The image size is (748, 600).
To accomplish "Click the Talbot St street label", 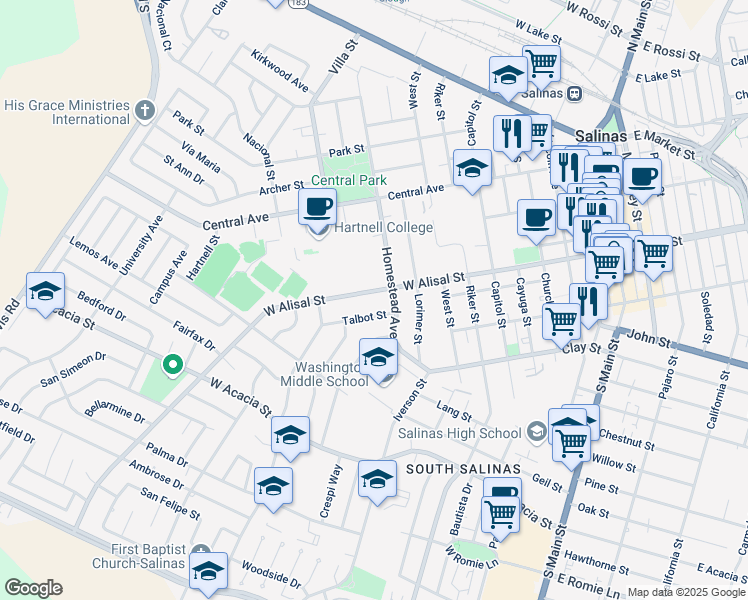I will [x=364, y=318].
